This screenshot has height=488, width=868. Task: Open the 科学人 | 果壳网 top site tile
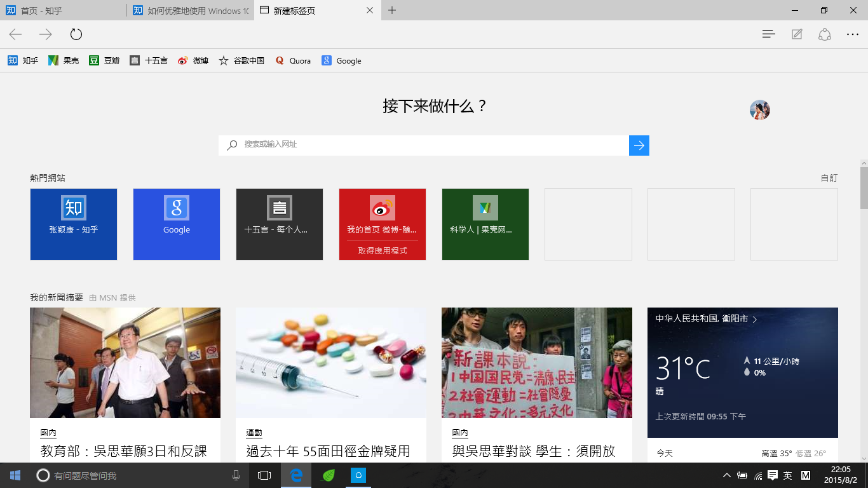[485, 224]
